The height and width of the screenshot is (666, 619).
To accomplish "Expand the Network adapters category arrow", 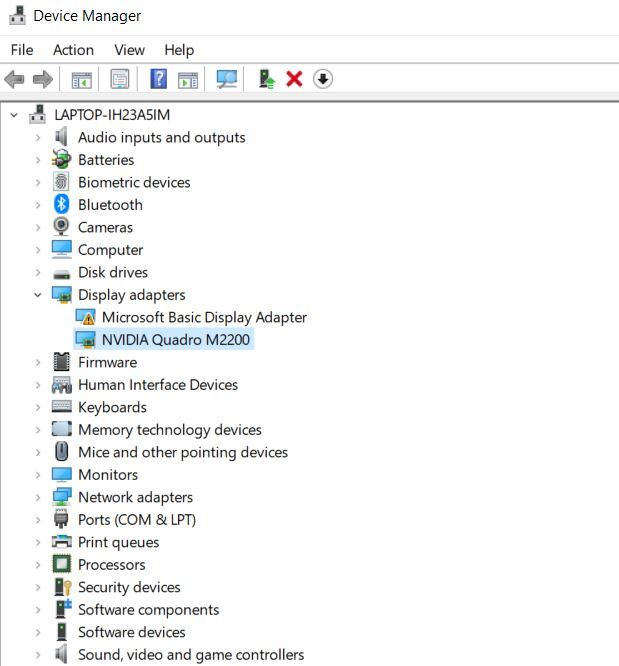I will coord(38,497).
